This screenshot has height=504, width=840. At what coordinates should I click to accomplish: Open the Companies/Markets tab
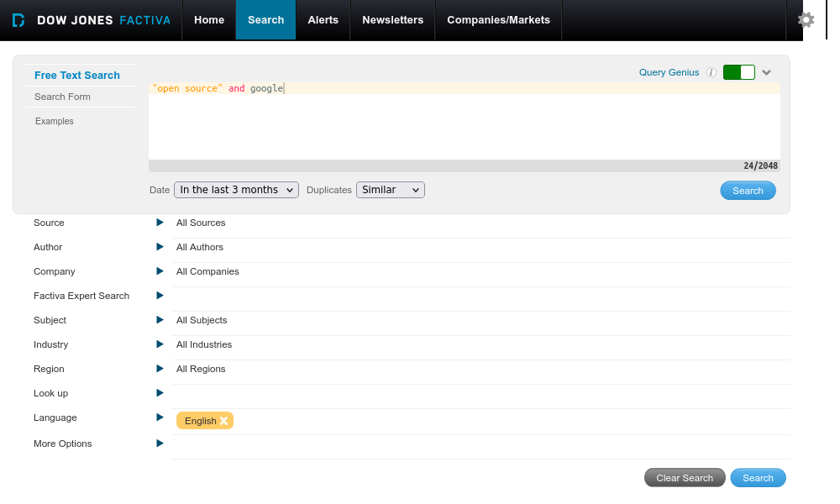499,20
